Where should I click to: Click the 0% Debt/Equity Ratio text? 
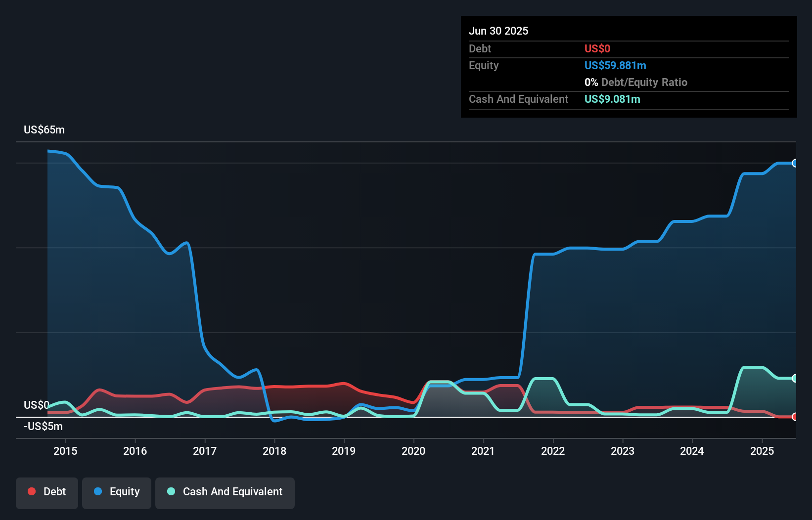636,82
